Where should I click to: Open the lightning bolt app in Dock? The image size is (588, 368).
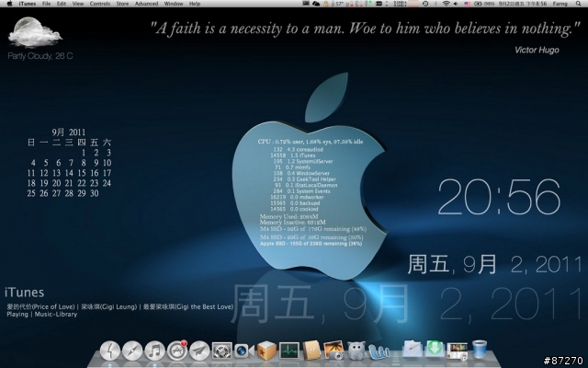(110, 351)
